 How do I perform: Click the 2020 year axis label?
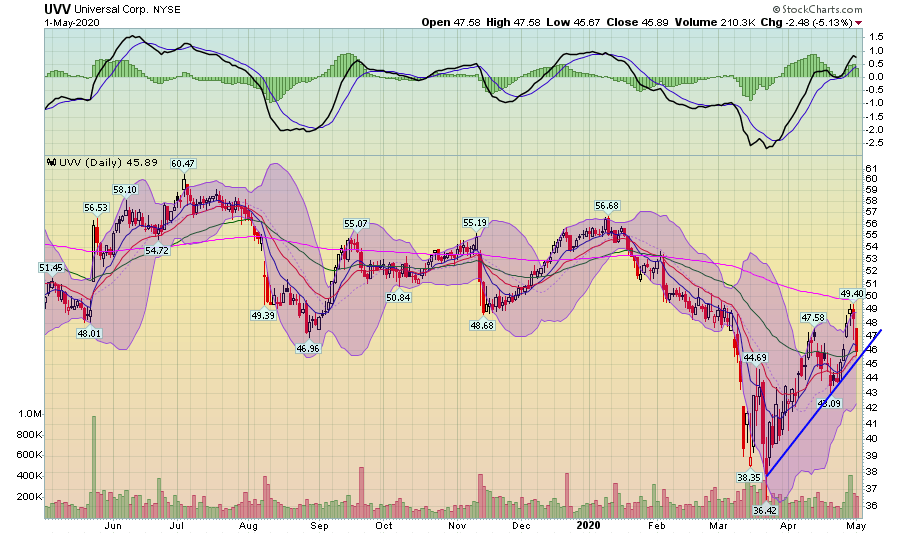point(588,525)
